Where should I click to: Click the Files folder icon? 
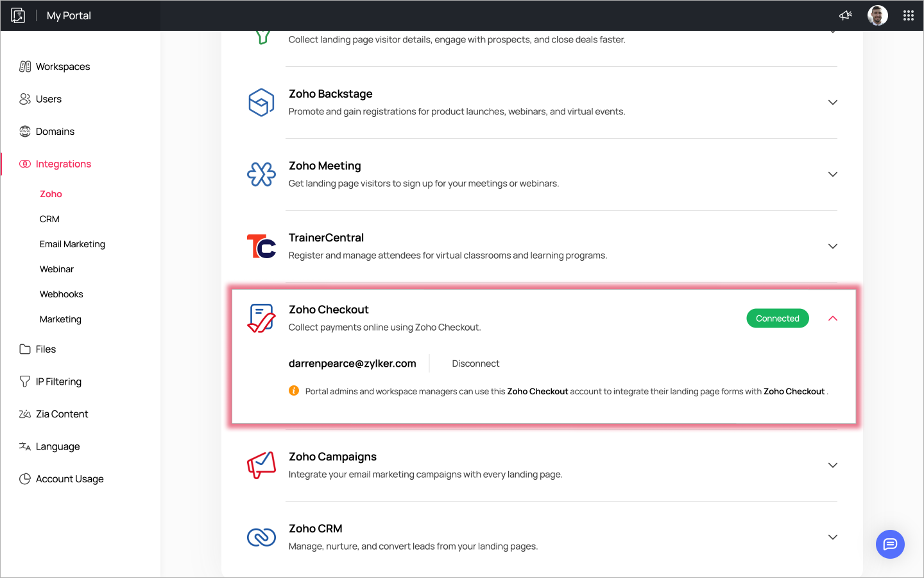click(x=25, y=349)
